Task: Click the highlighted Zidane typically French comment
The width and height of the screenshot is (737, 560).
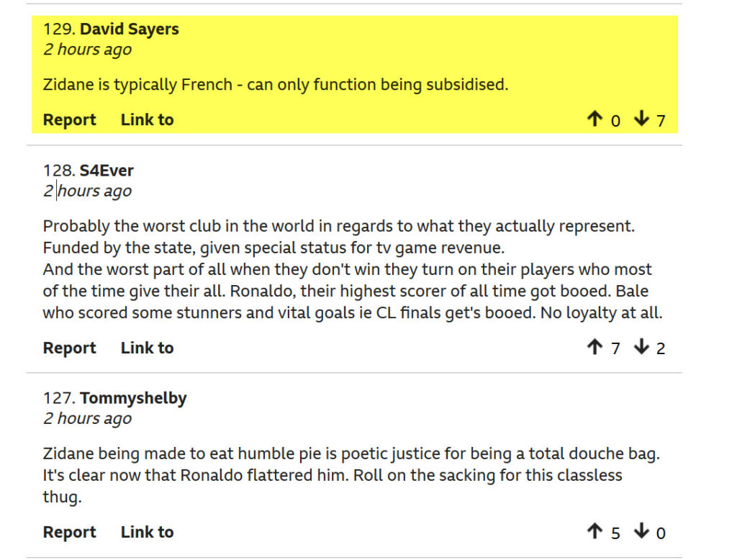Action: click(276, 85)
